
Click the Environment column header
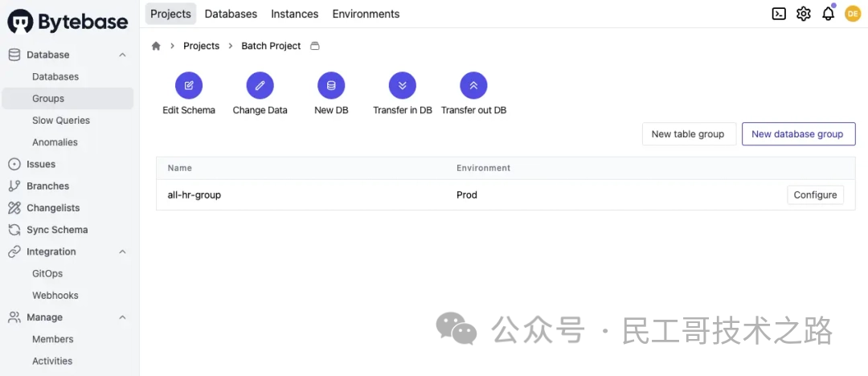(483, 168)
